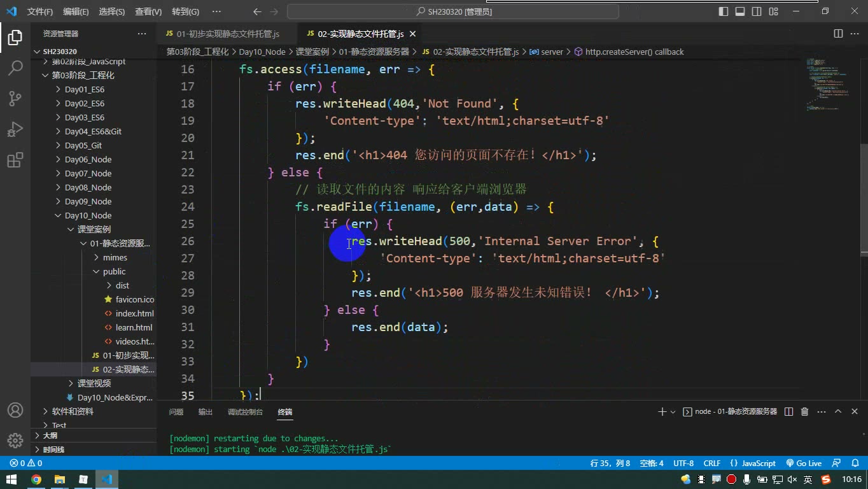Open Chrome from the Windows taskbar

coord(36,479)
